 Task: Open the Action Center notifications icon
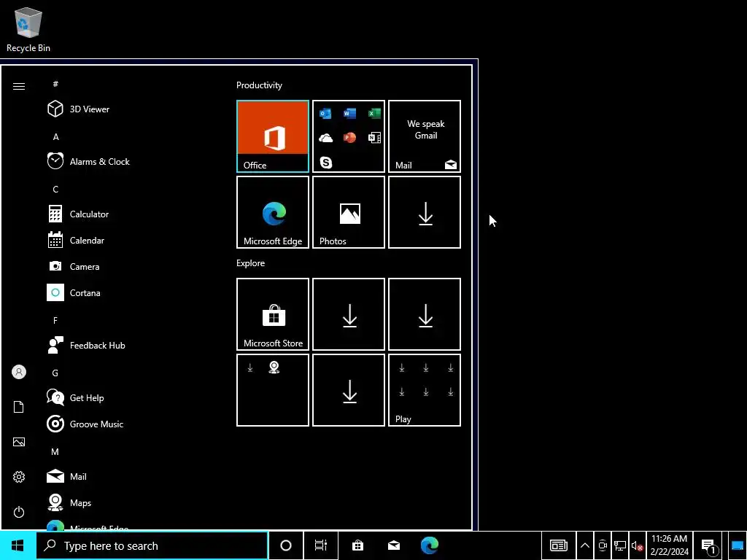pos(709,545)
